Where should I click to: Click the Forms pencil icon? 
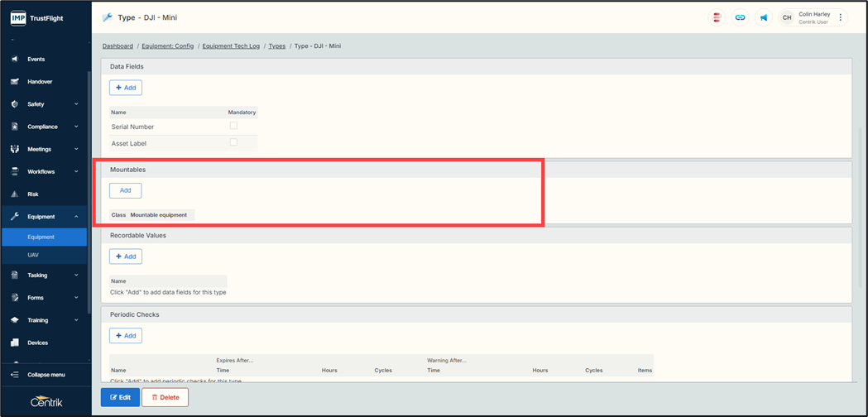(15, 298)
